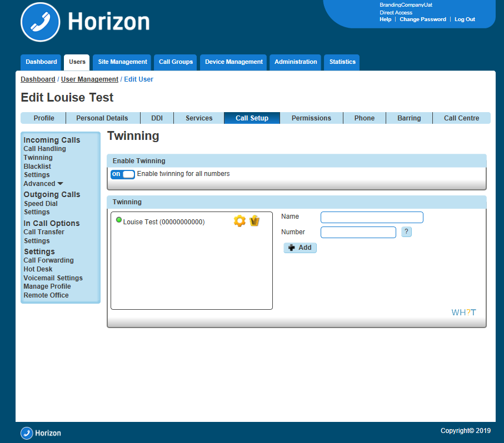Open Settings under Outgoing Calls
Image resolution: width=504 pixels, height=443 pixels.
37,212
